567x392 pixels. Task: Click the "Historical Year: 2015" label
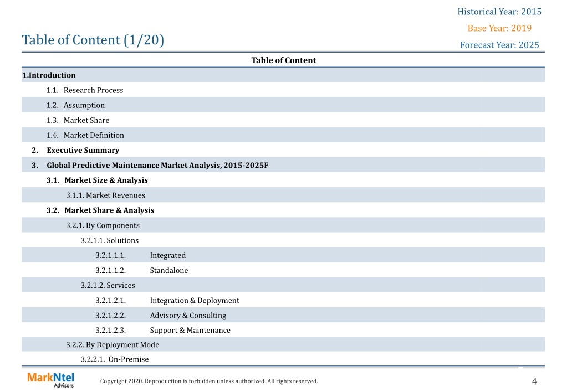[x=499, y=12]
